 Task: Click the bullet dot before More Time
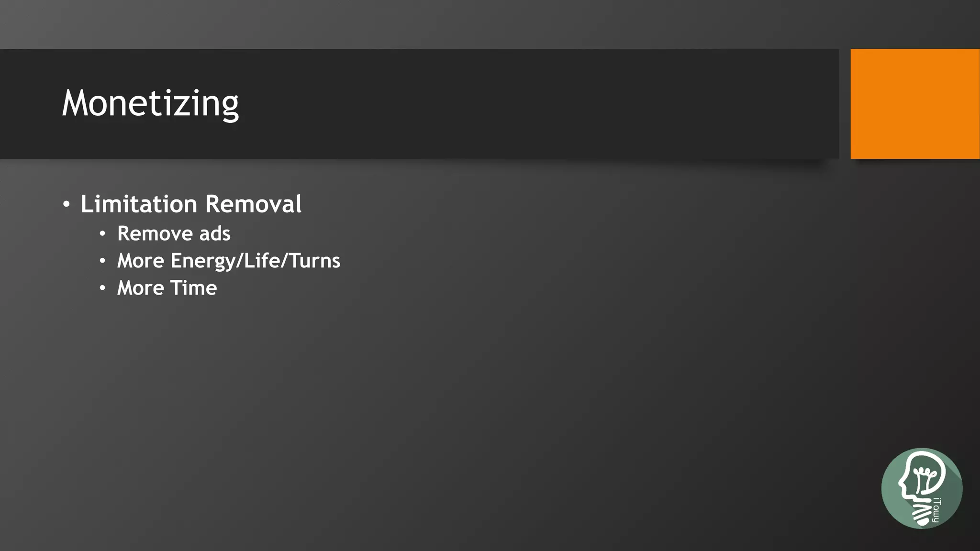tap(102, 288)
